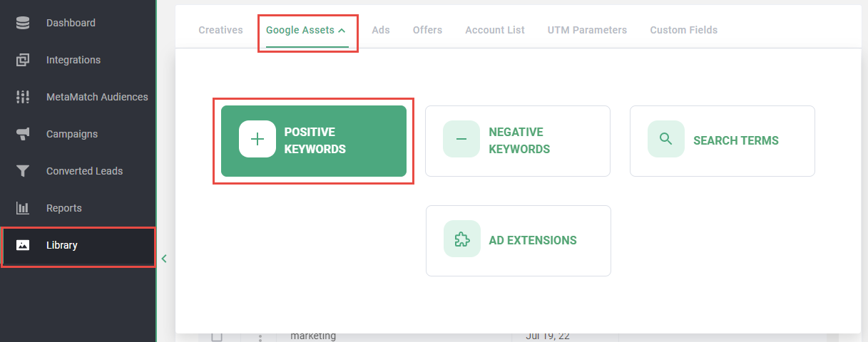
Task: Switch to the Custom Fields tab
Action: pyautogui.click(x=683, y=30)
